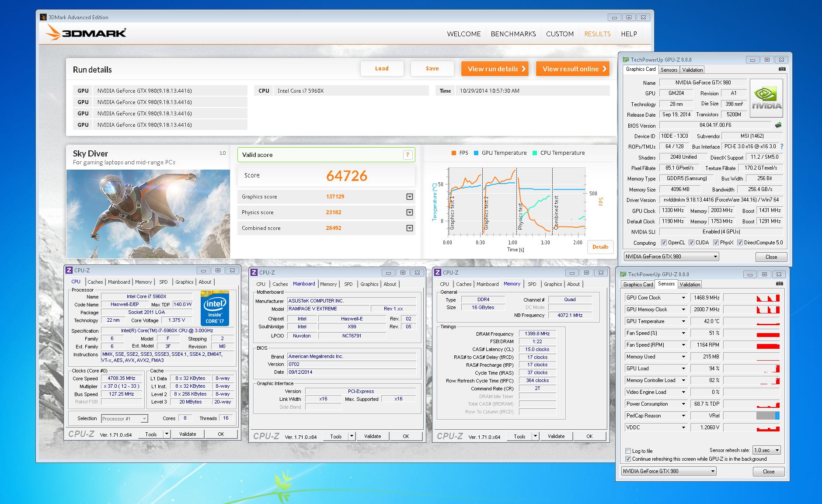Viewport: 822px width, 504px height.
Task: Open the Tools dropdown arrow in CPU-Z CPU window
Action: pyautogui.click(x=167, y=434)
